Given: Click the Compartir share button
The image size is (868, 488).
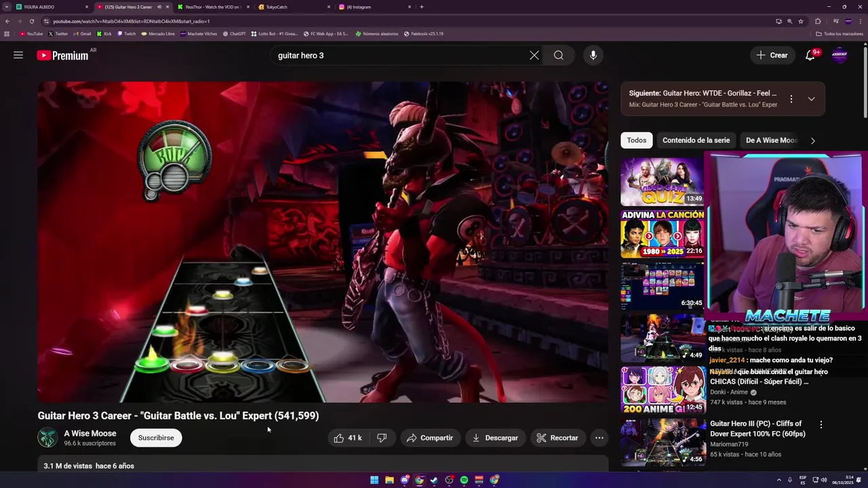Looking at the screenshot, I should [429, 438].
